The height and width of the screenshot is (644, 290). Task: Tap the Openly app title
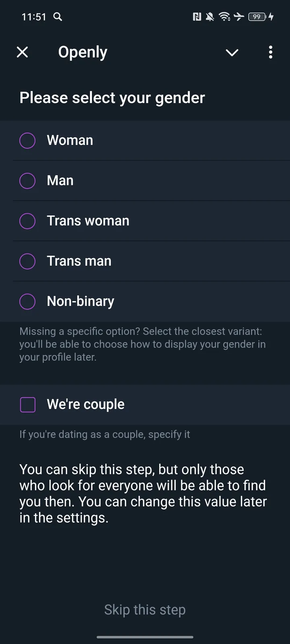tap(83, 52)
